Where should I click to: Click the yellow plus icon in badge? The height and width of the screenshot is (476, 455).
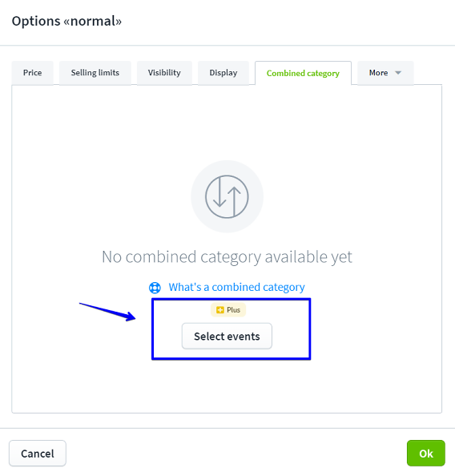[x=220, y=310]
